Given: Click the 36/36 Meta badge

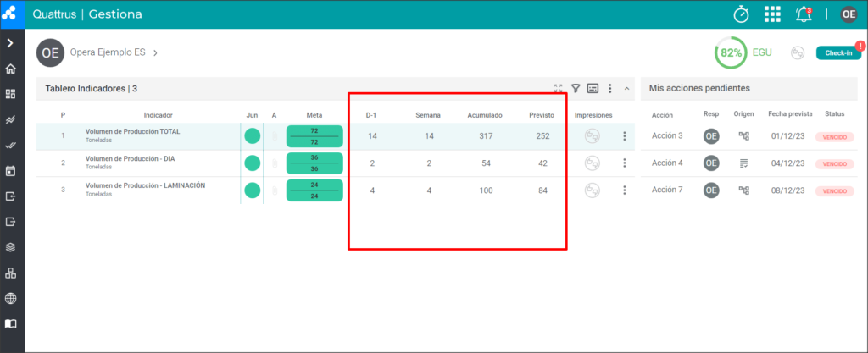Looking at the screenshot, I should coord(314,163).
